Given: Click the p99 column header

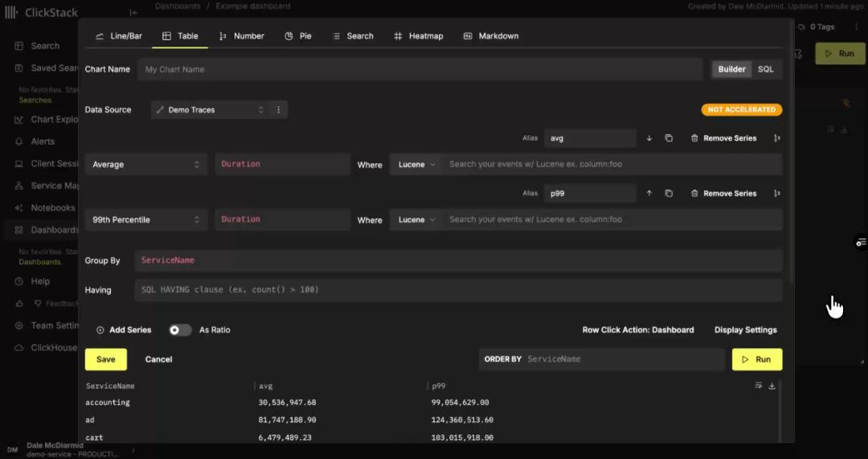Looking at the screenshot, I should coord(439,386).
